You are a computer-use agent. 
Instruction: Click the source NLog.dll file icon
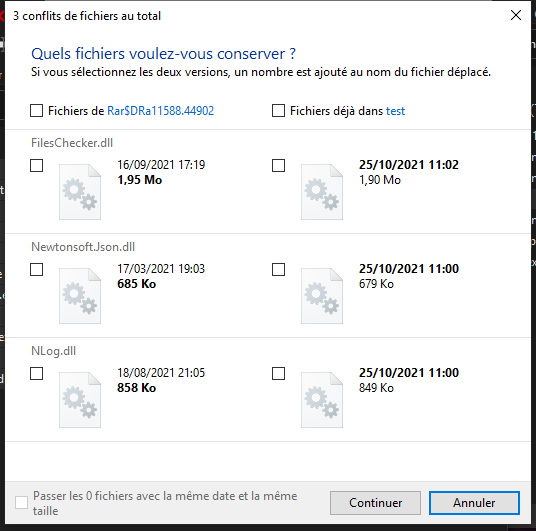coord(80,400)
